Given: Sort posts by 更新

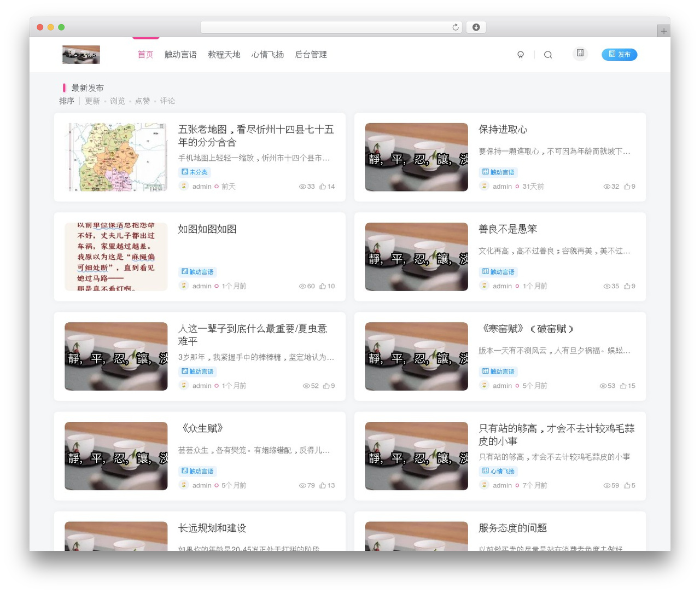Looking at the screenshot, I should click(92, 101).
